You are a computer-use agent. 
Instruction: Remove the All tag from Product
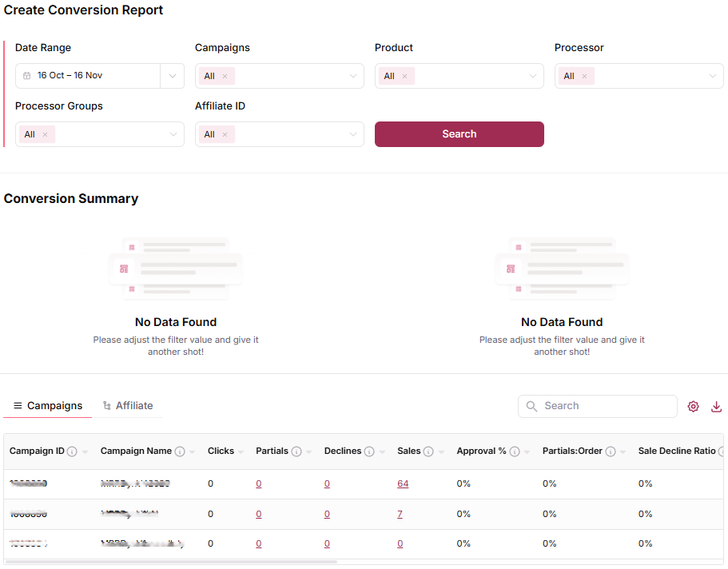tap(404, 76)
